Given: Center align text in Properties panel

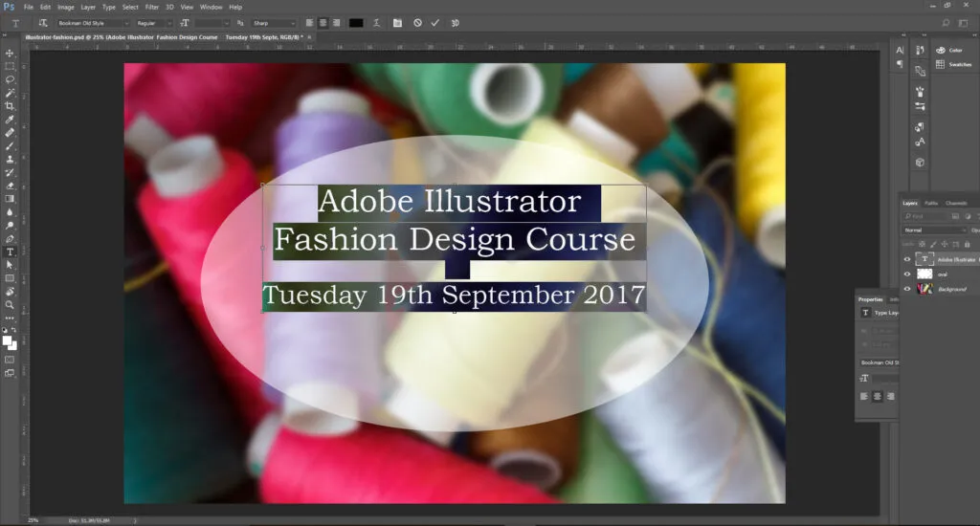Looking at the screenshot, I should pos(878,396).
